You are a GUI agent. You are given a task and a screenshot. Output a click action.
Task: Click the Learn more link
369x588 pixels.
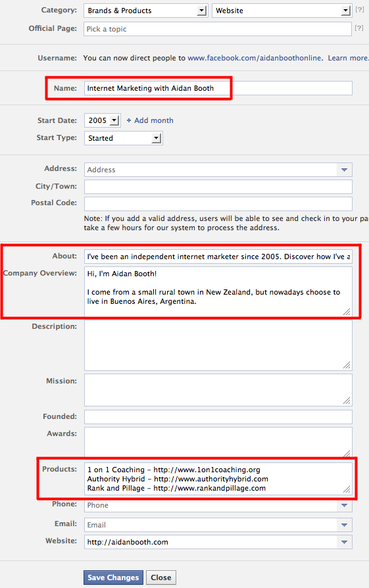348,58
